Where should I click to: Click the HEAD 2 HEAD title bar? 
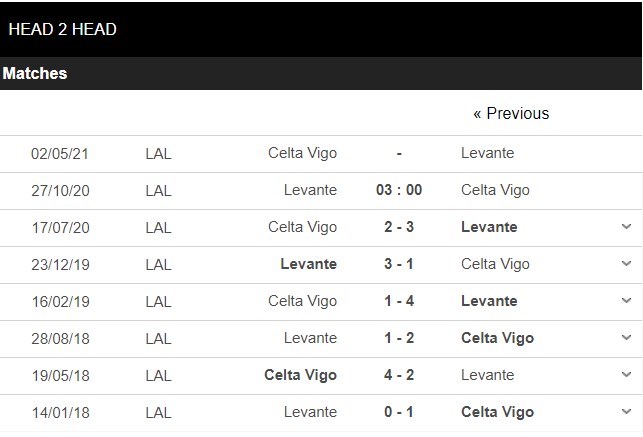click(x=62, y=29)
